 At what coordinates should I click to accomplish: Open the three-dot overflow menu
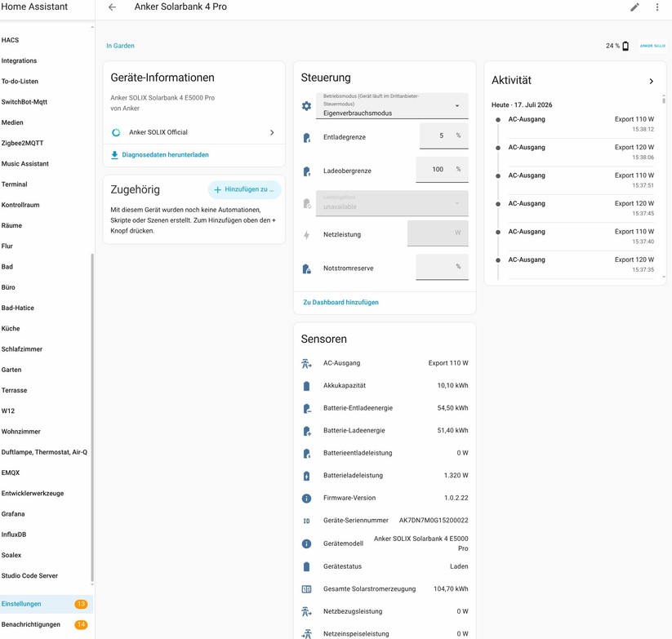click(x=657, y=7)
